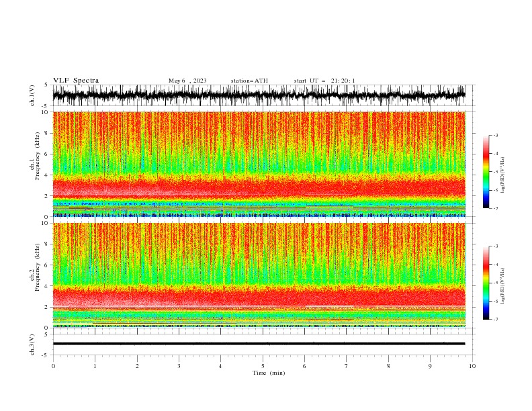Click the '-3' tick on lower colorbar

pyautogui.click(x=495, y=246)
